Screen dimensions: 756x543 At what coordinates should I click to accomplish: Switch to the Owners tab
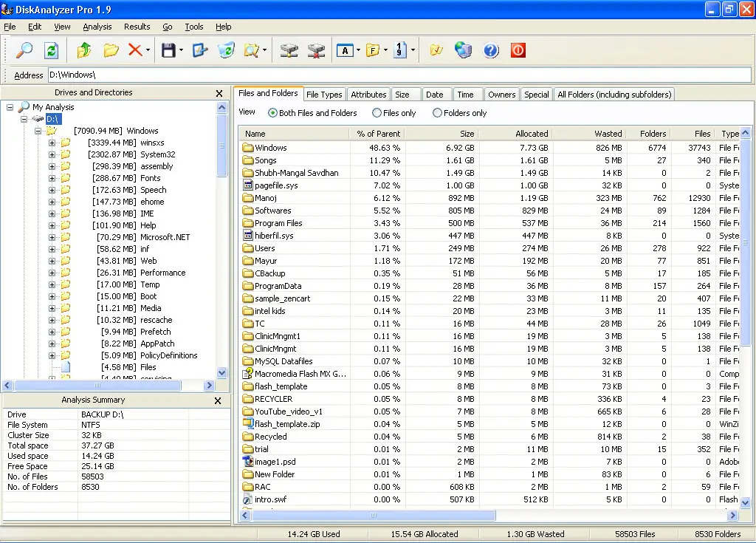501,95
